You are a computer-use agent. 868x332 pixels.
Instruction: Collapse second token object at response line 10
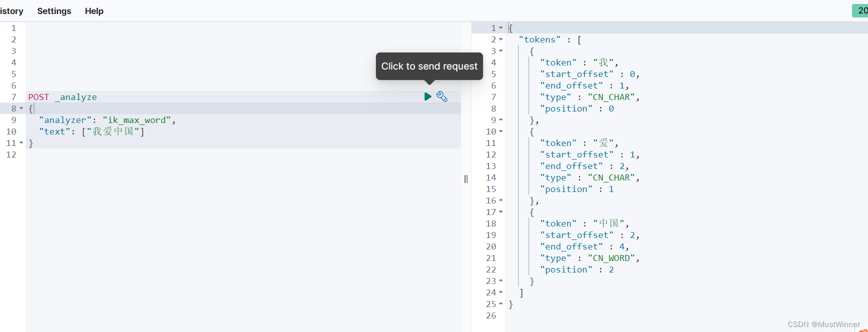(x=501, y=131)
